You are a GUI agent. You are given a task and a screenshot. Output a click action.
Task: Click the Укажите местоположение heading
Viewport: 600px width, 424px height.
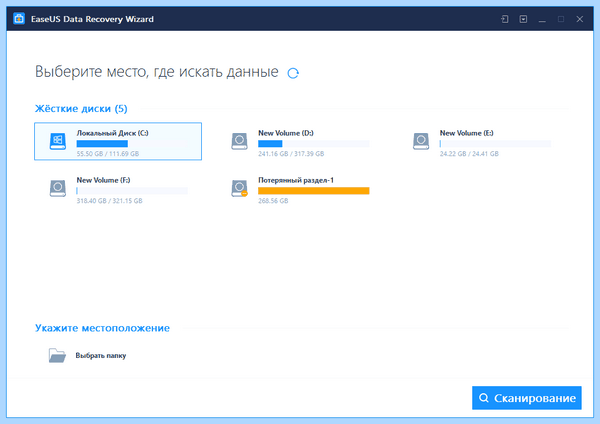point(103,328)
